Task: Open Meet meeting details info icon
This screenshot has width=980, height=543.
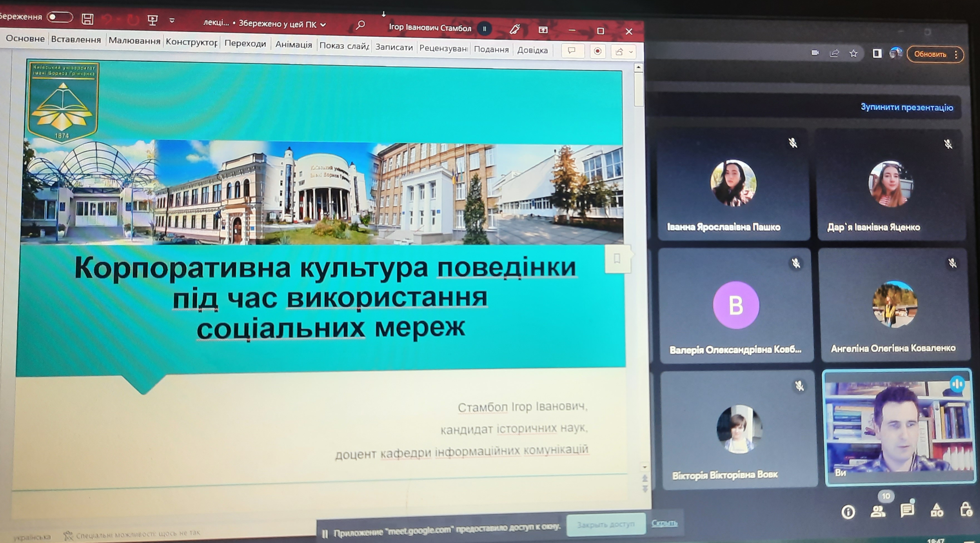Action: pyautogui.click(x=848, y=512)
